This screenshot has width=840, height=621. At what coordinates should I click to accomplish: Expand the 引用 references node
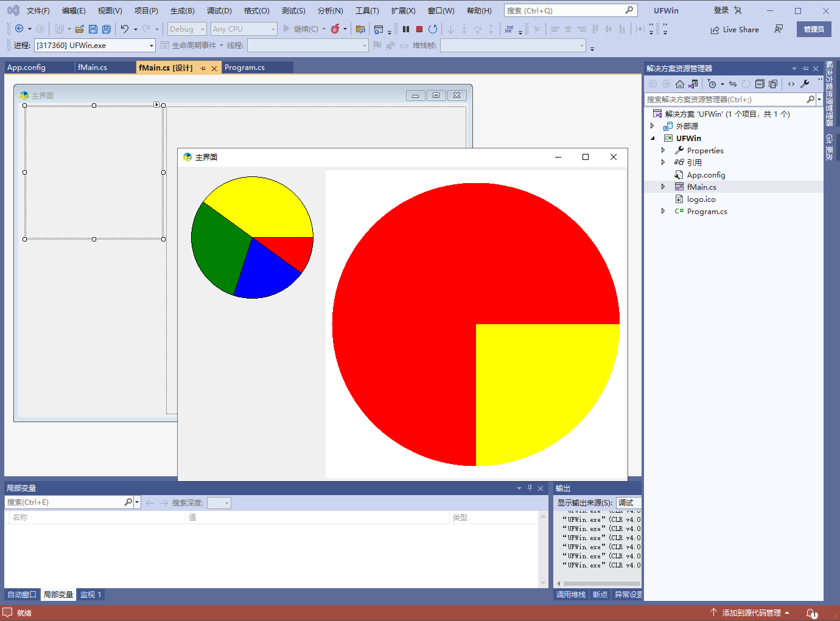pos(663,162)
